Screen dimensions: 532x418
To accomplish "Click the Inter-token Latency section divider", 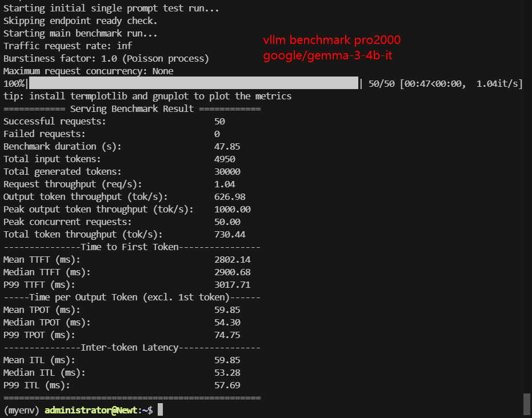I will pyautogui.click(x=132, y=348).
